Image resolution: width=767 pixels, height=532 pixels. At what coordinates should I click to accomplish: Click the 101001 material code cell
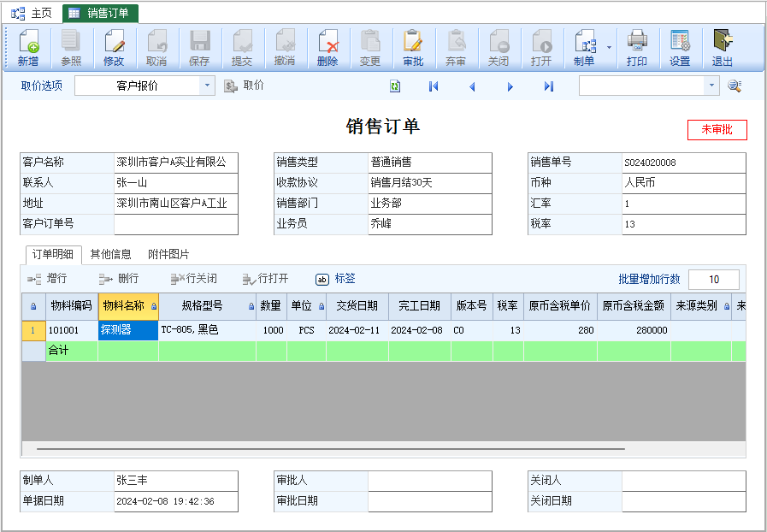pos(72,330)
